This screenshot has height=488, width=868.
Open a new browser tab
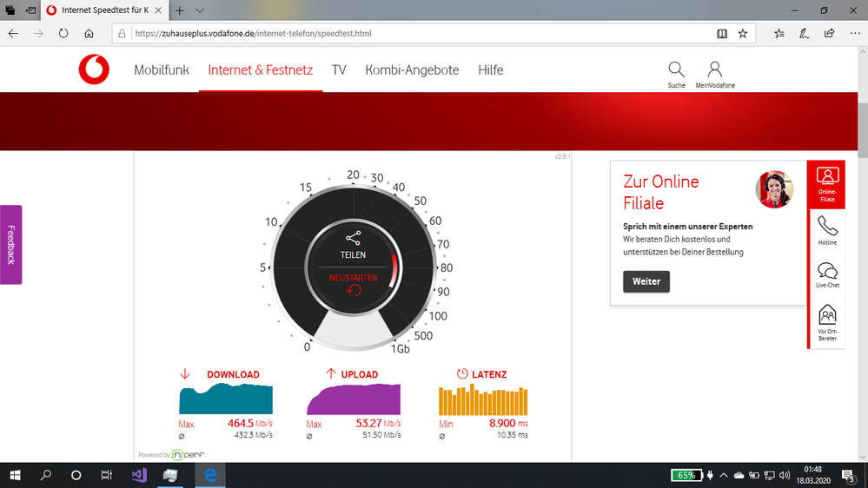(179, 10)
